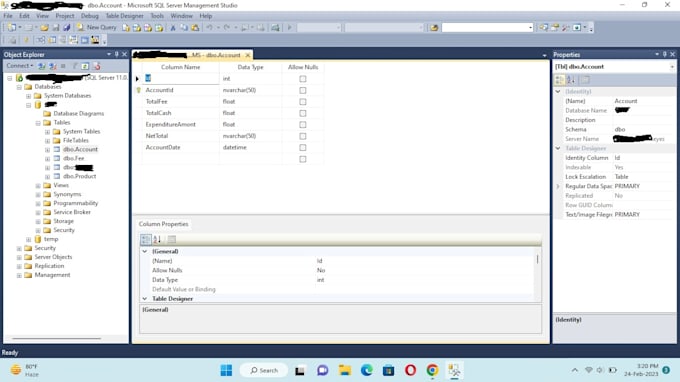
Task: Expand the System Databases node
Action: (29, 96)
